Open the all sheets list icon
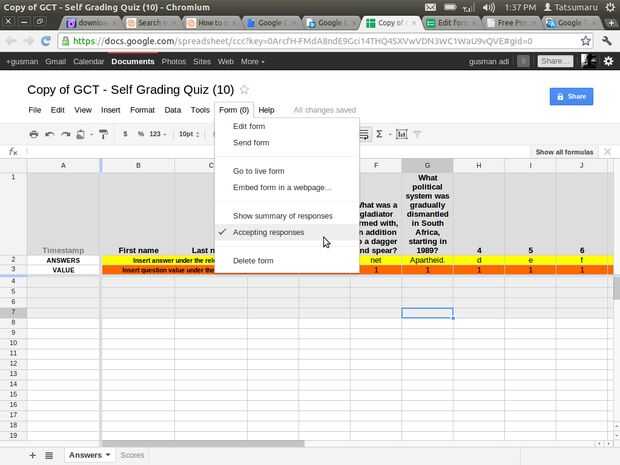The width and height of the screenshot is (620, 465). pos(49,456)
